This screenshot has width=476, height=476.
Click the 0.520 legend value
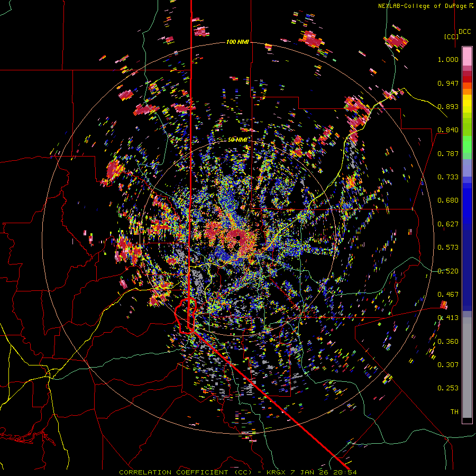click(x=448, y=271)
